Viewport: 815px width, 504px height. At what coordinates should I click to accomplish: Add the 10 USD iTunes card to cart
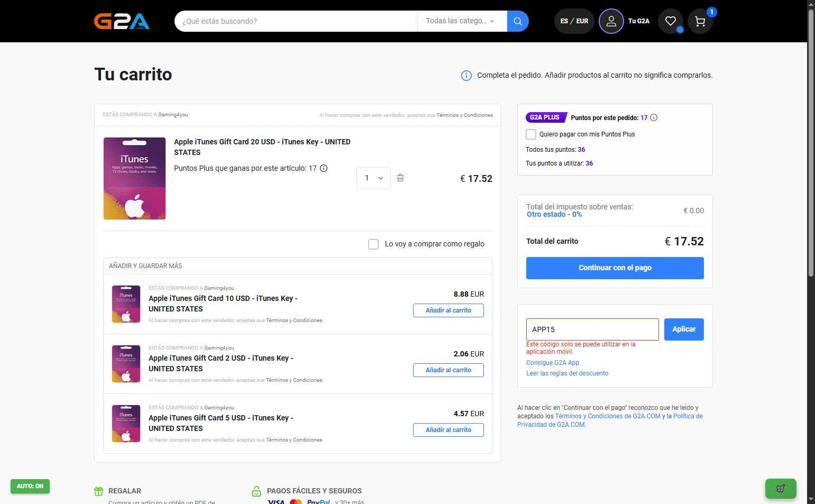click(x=448, y=310)
